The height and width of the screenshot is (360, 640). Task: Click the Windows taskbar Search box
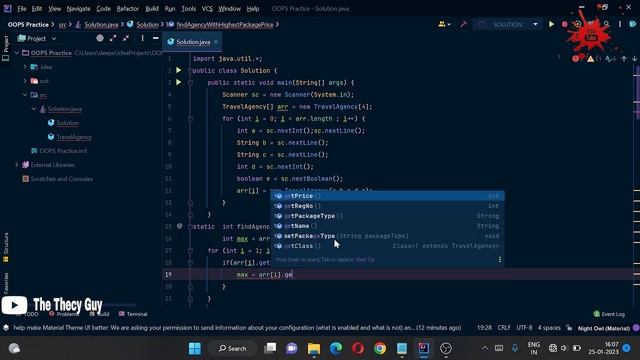click(232, 348)
